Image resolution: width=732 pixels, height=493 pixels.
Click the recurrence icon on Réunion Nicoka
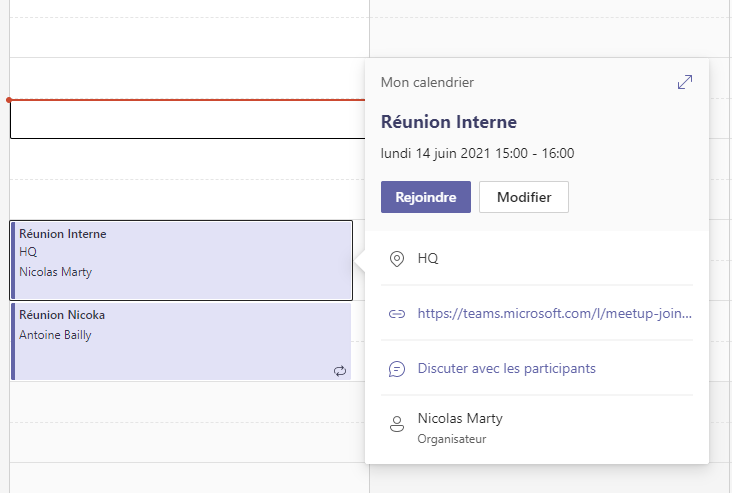pyautogui.click(x=340, y=371)
